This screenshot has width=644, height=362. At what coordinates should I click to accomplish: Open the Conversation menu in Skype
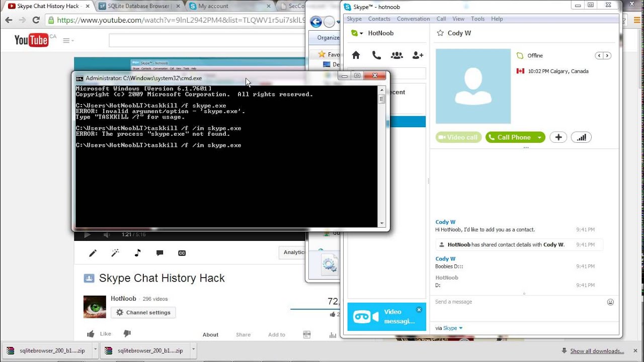click(x=413, y=19)
